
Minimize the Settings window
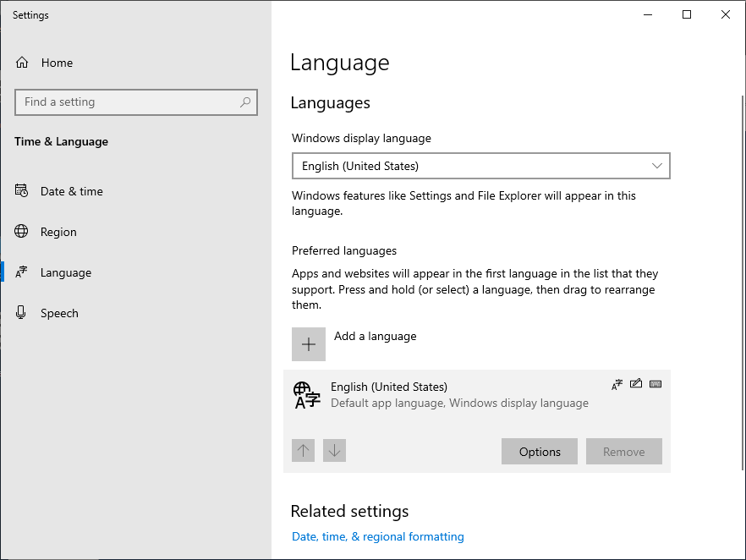(x=648, y=14)
